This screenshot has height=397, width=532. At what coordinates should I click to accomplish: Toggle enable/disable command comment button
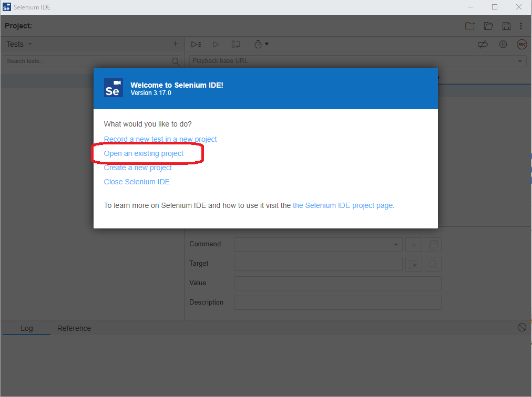click(x=414, y=244)
